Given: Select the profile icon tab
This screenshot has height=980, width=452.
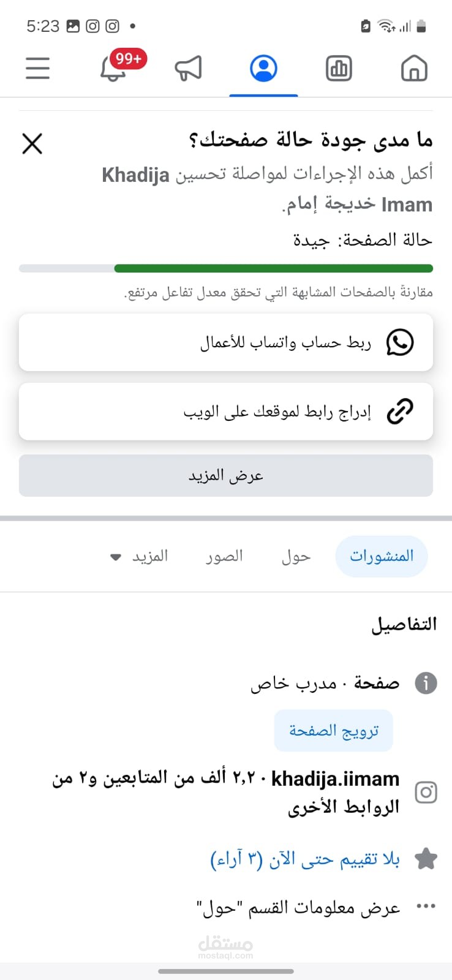Looking at the screenshot, I should (264, 68).
